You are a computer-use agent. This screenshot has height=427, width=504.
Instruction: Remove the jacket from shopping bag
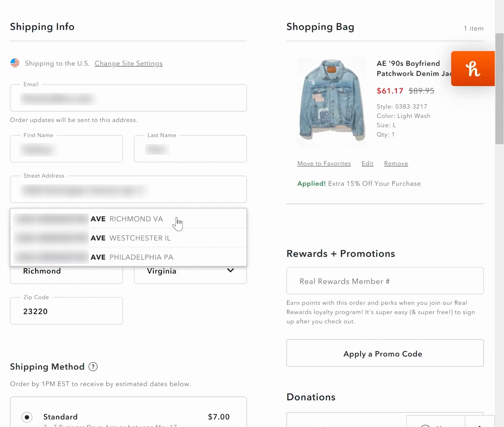(x=396, y=164)
